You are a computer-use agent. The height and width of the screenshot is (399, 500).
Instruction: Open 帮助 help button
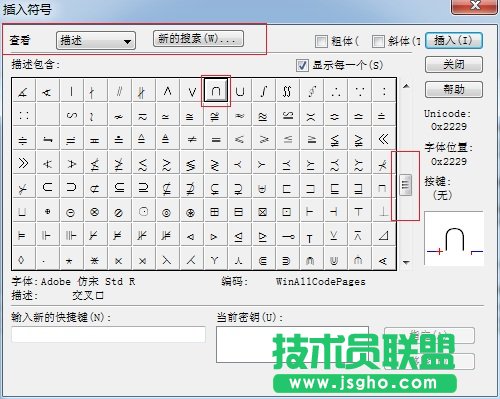454,89
